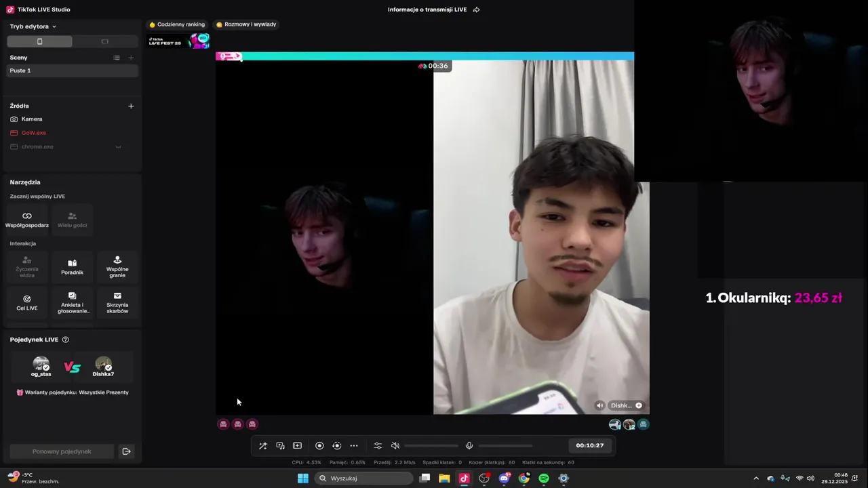Viewport: 868px width, 488px height.
Task: Open the Rozmowy i wywiady tab
Action: [246, 24]
